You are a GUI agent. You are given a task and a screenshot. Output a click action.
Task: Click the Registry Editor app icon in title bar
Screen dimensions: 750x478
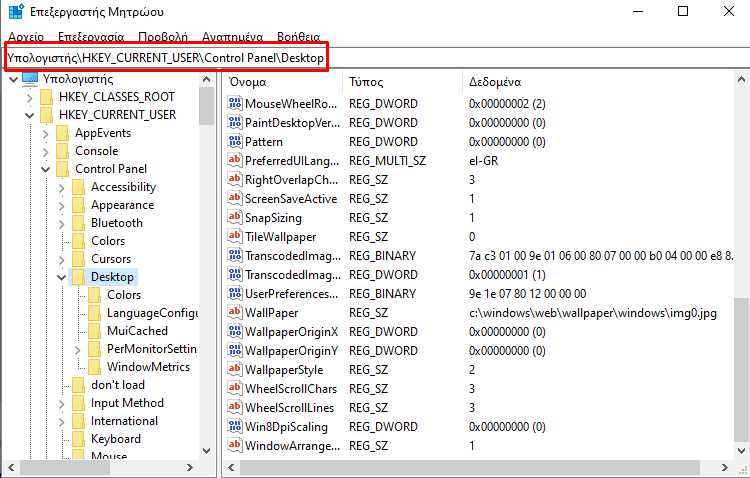[x=16, y=11]
